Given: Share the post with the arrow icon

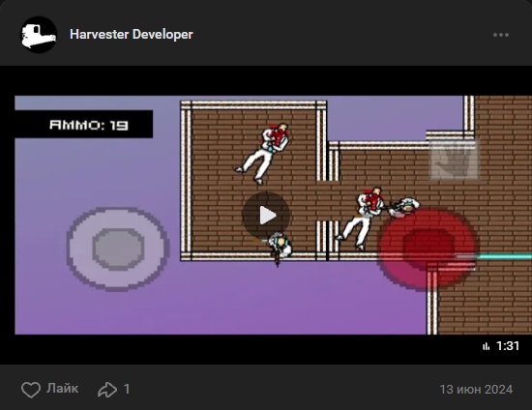Looking at the screenshot, I should tap(107, 390).
